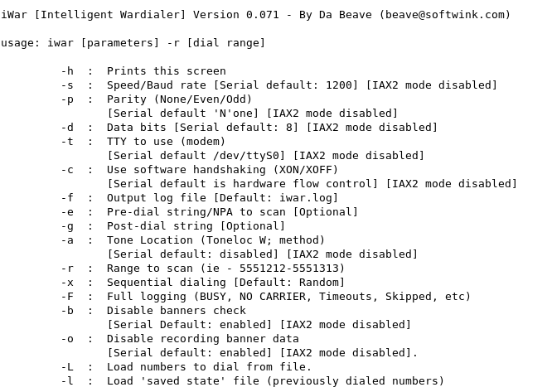Select the 5551212-5551313 example range
Image resolution: width=552 pixels, height=392 pixels.
pos(288,269)
